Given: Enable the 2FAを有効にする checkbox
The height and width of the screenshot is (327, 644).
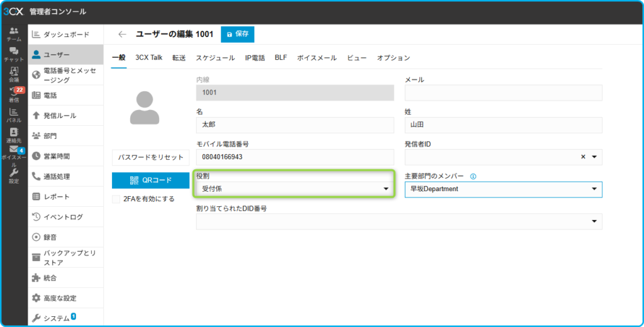Looking at the screenshot, I should pos(116,199).
